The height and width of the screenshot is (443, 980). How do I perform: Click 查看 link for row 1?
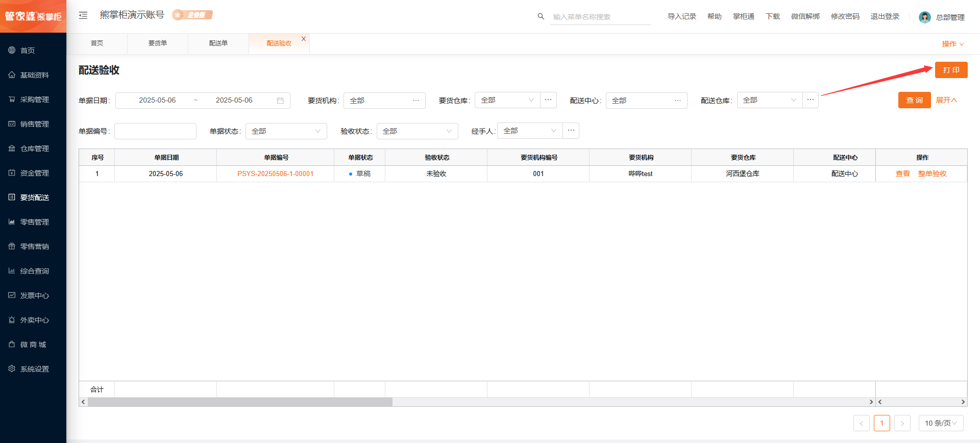click(903, 174)
